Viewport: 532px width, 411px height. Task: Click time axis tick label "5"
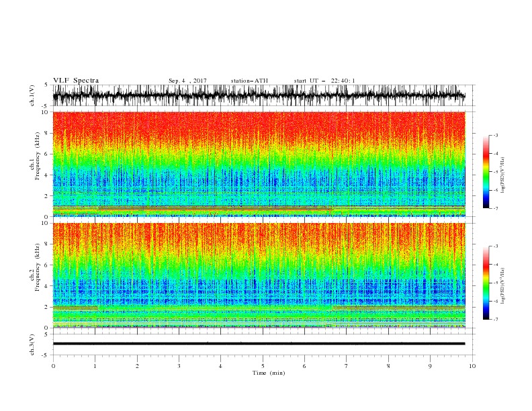pyautogui.click(x=263, y=366)
